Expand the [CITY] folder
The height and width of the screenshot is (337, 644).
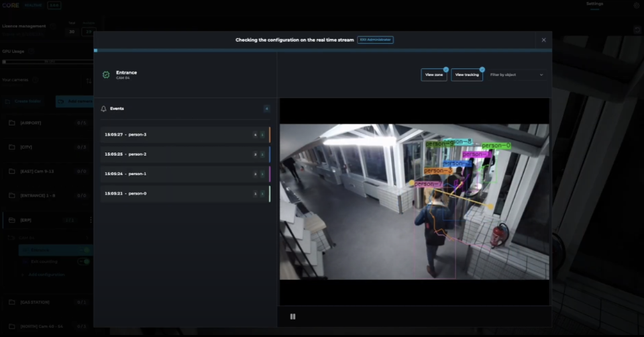tap(48, 147)
